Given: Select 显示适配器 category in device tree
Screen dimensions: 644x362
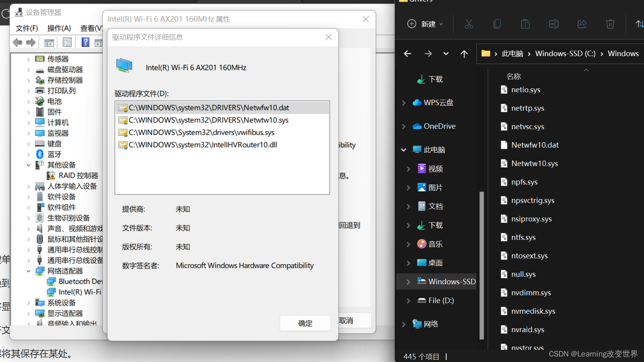Looking at the screenshot, I should tap(59, 313).
